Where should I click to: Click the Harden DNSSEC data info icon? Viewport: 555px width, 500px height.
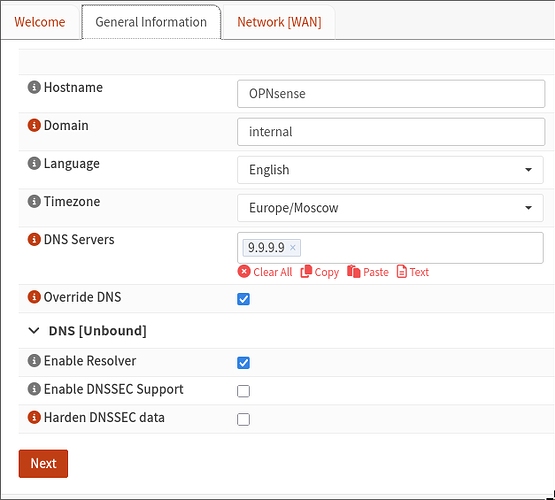34,417
